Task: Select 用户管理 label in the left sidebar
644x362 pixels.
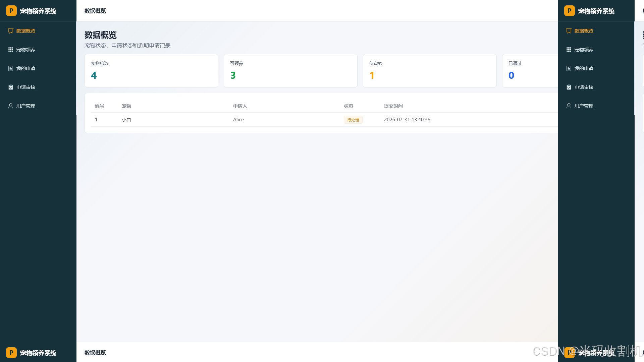Action: coord(26,106)
